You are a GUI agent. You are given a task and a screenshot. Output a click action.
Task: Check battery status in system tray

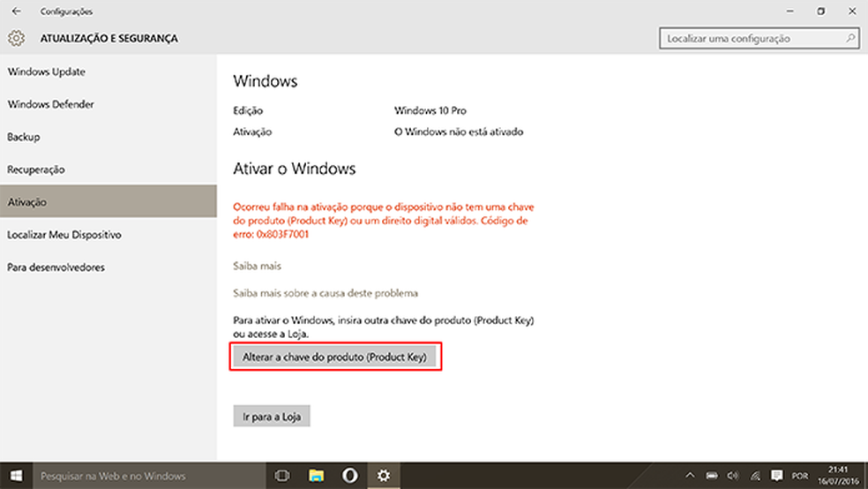[712, 476]
